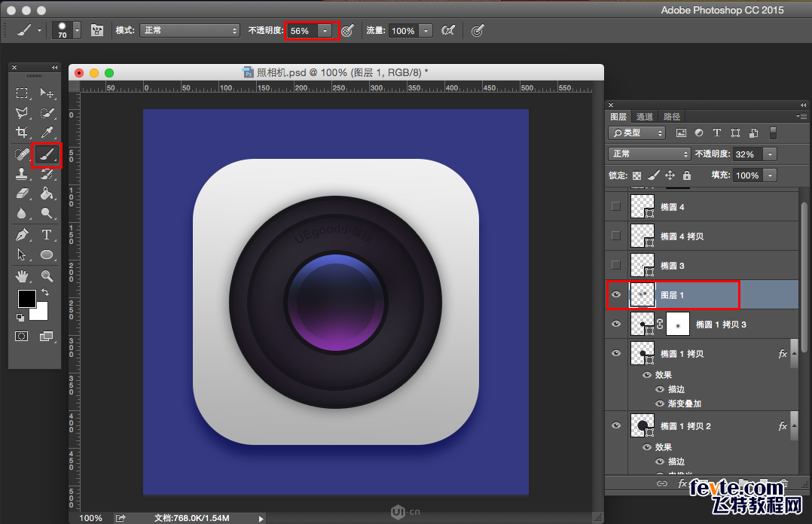The width and height of the screenshot is (812, 524).
Task: Reset default foreground and background colors
Action: point(20,318)
